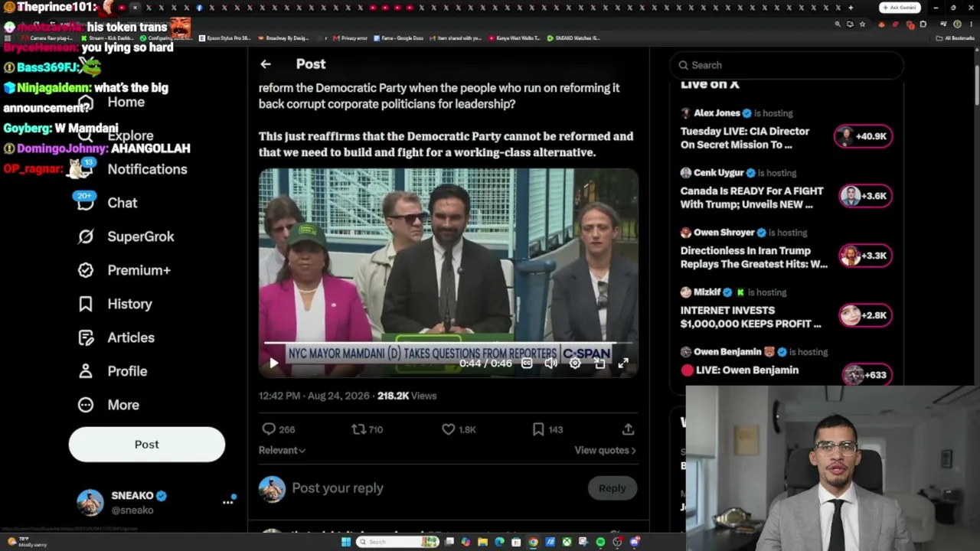This screenshot has height=551, width=980.
Task: Join Cenk Uygur live with +3.6K listeners
Action: click(865, 196)
